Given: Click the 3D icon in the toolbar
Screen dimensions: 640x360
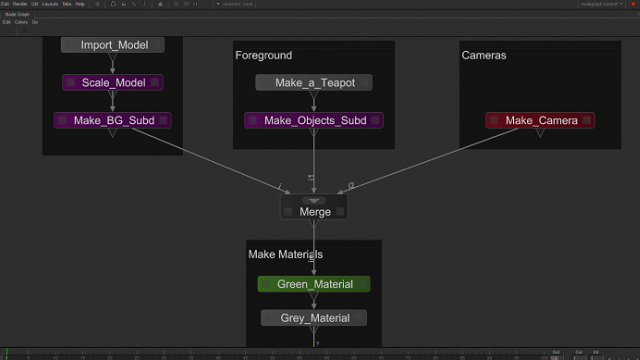Looking at the screenshot, I should tap(186, 4).
